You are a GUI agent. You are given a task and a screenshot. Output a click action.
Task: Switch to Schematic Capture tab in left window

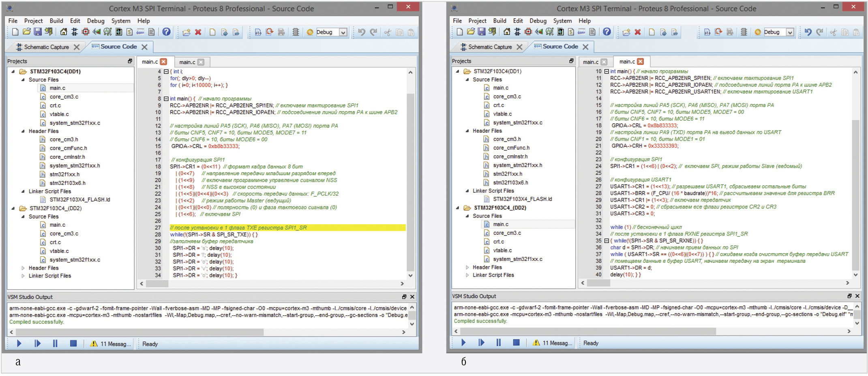[x=47, y=47]
